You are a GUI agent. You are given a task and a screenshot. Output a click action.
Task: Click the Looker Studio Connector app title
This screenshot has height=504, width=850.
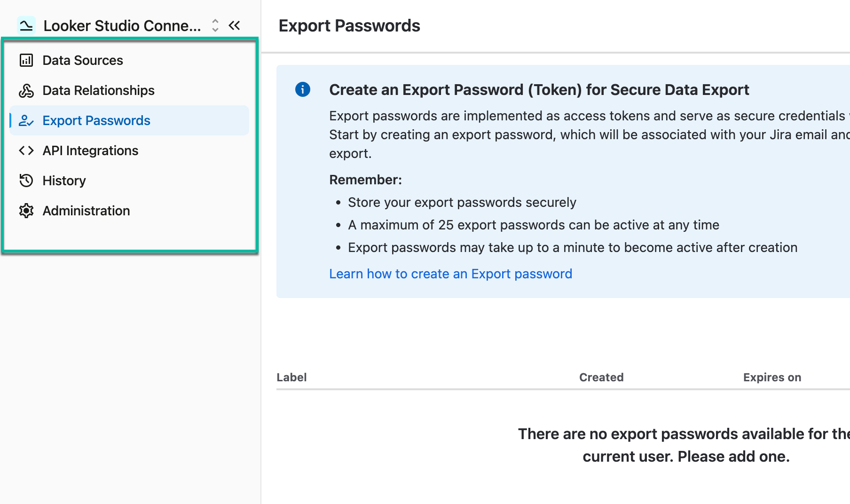(122, 25)
